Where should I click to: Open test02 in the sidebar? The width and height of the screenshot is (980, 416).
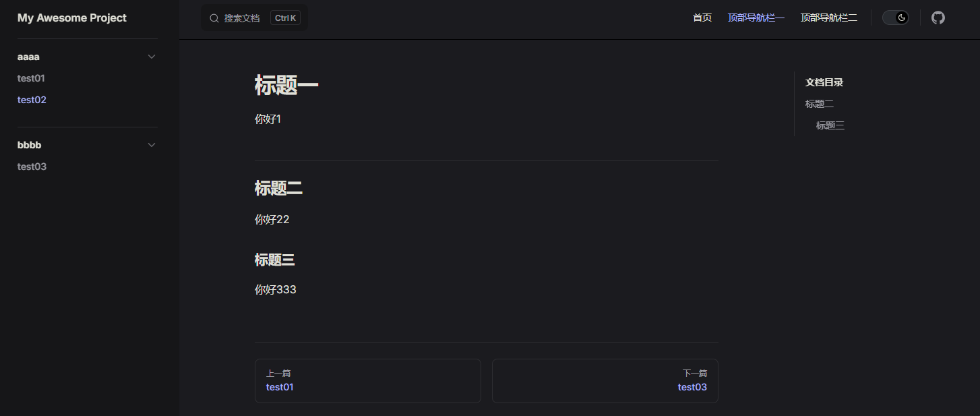(x=32, y=100)
